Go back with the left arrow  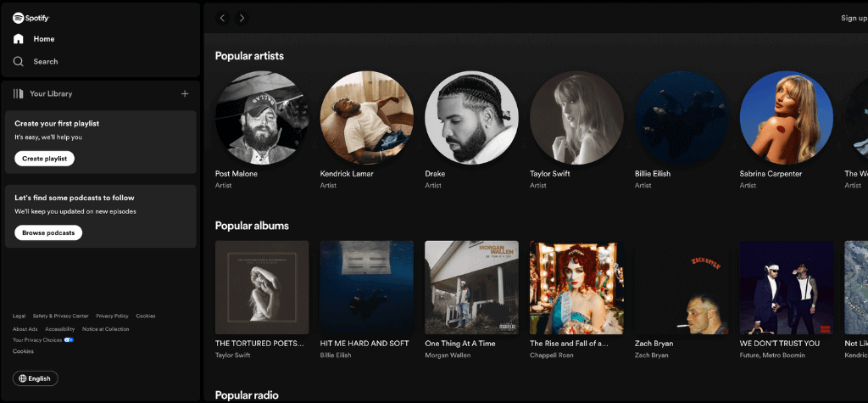(223, 19)
